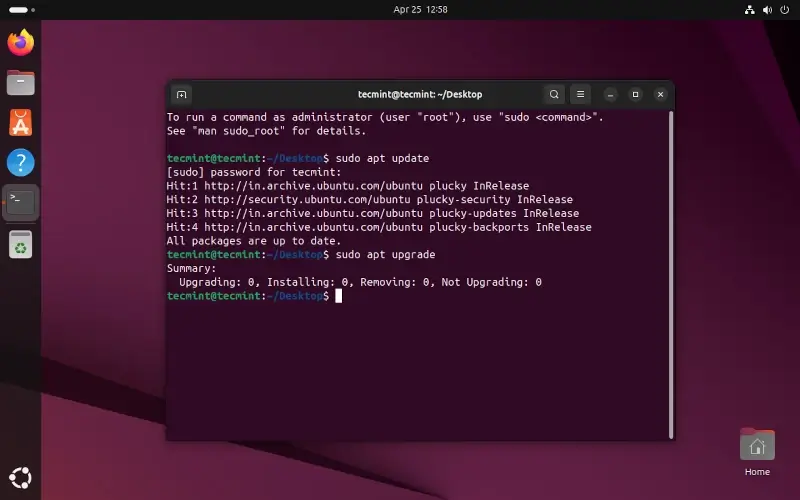Click 'See "man sudo_root" for details.' line
The image size is (800, 500).
[266, 131]
